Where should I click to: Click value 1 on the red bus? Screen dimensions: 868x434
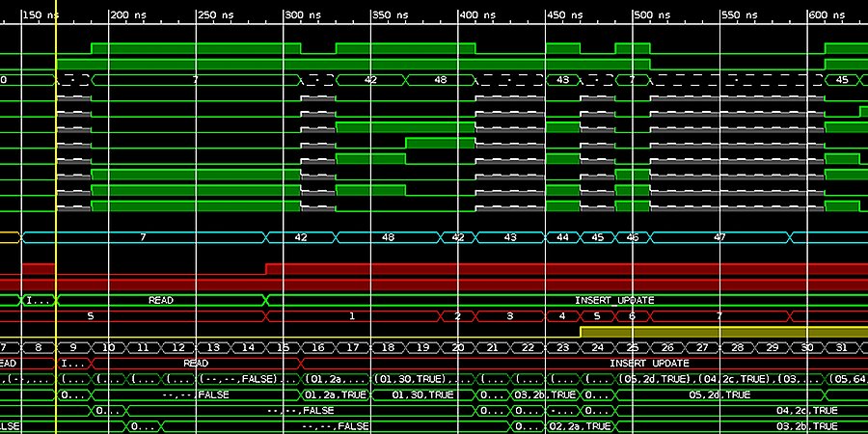tap(352, 315)
